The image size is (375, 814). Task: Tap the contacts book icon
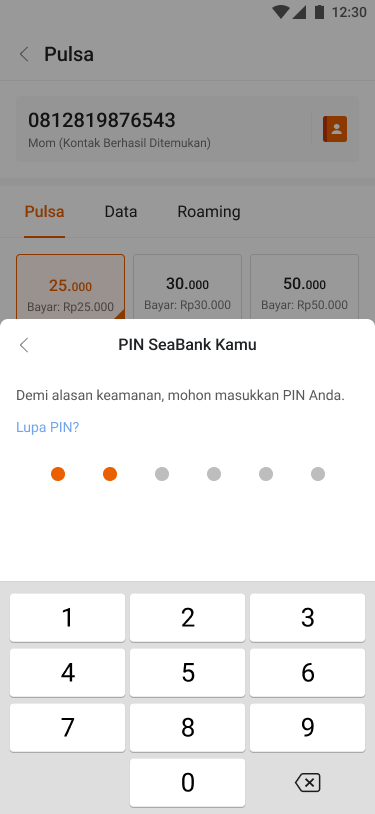334,129
